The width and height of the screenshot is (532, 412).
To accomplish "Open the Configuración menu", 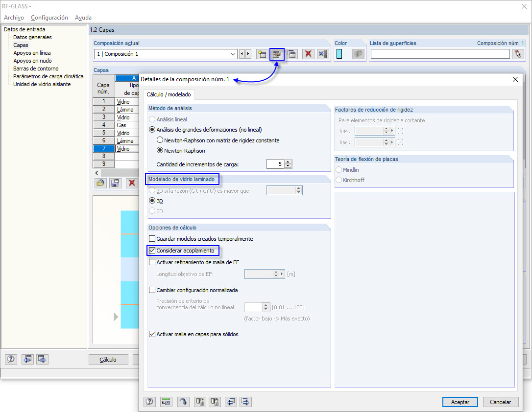I will (x=49, y=18).
